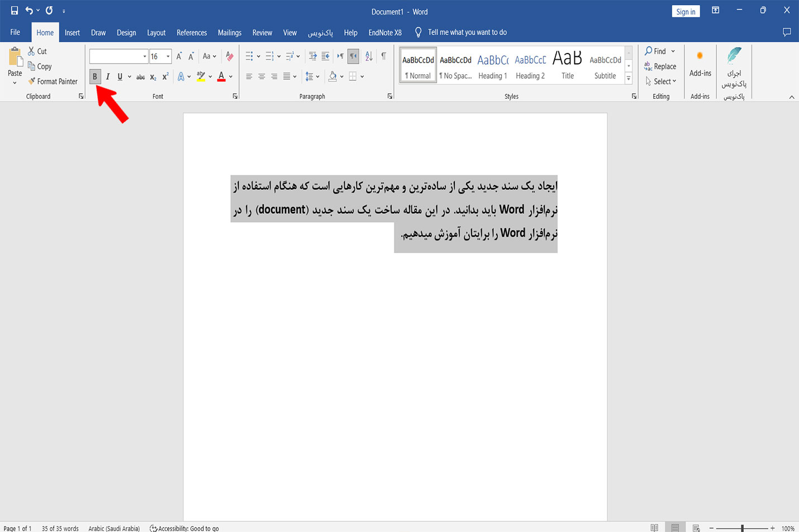Increase paragraph indent

click(x=325, y=56)
